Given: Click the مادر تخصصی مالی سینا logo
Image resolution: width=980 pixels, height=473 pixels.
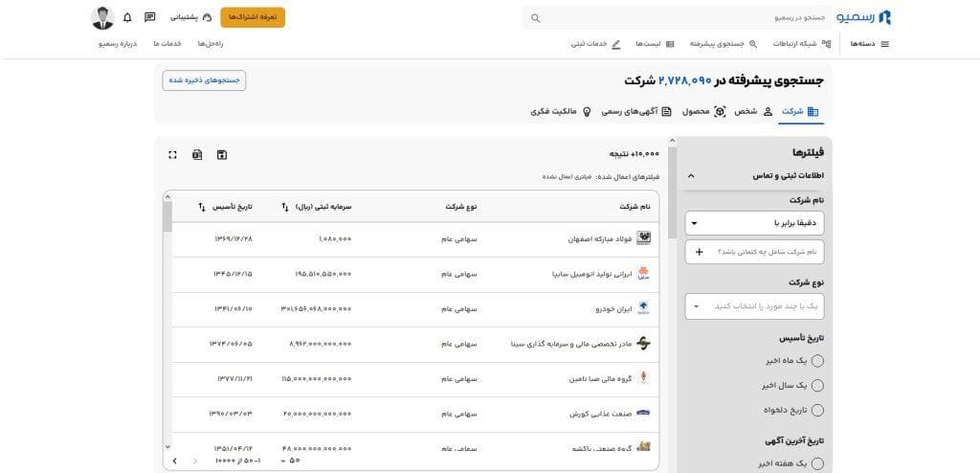Looking at the screenshot, I should [x=643, y=344].
